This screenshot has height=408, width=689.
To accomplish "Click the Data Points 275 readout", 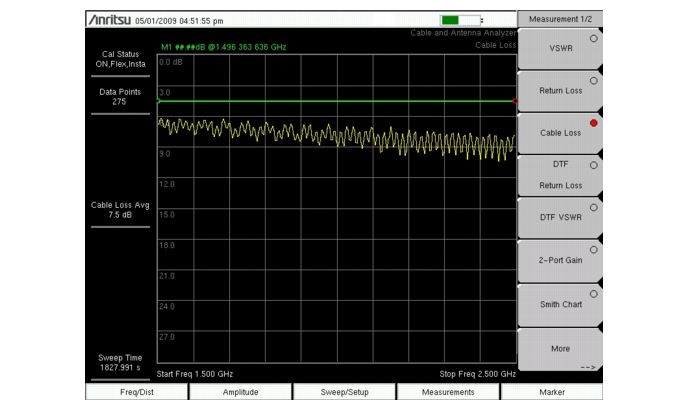I will click(120, 97).
